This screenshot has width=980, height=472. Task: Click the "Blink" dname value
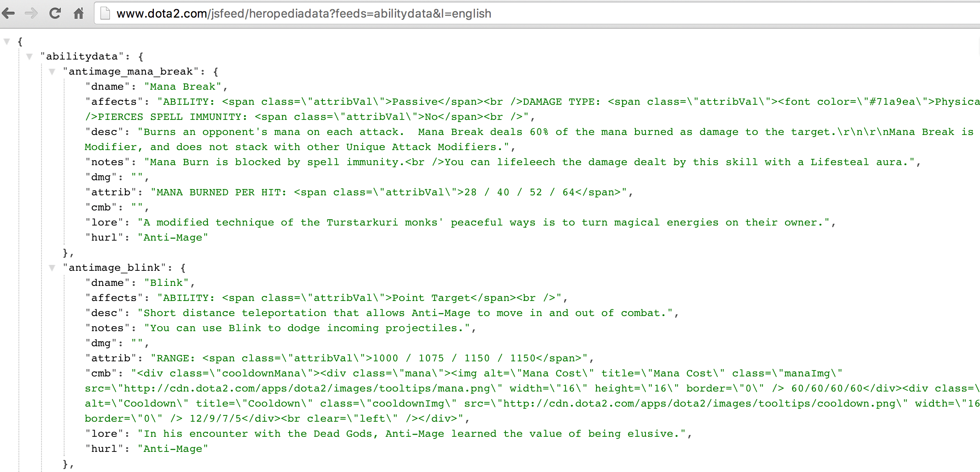tap(167, 283)
